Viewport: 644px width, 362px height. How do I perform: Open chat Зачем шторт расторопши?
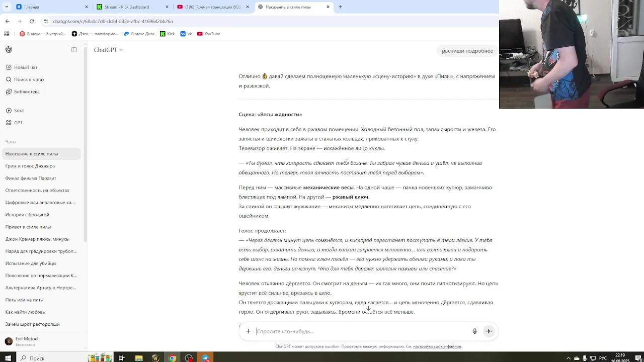pyautogui.click(x=41, y=324)
